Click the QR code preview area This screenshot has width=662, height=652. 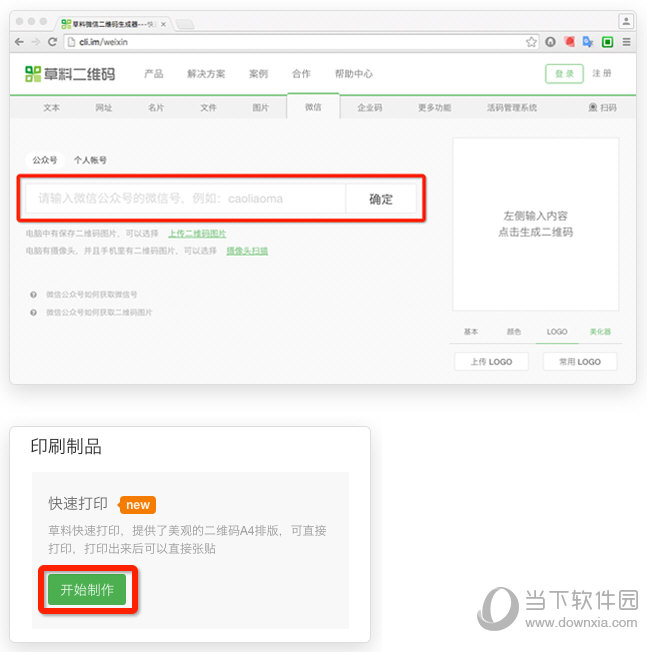tap(536, 224)
